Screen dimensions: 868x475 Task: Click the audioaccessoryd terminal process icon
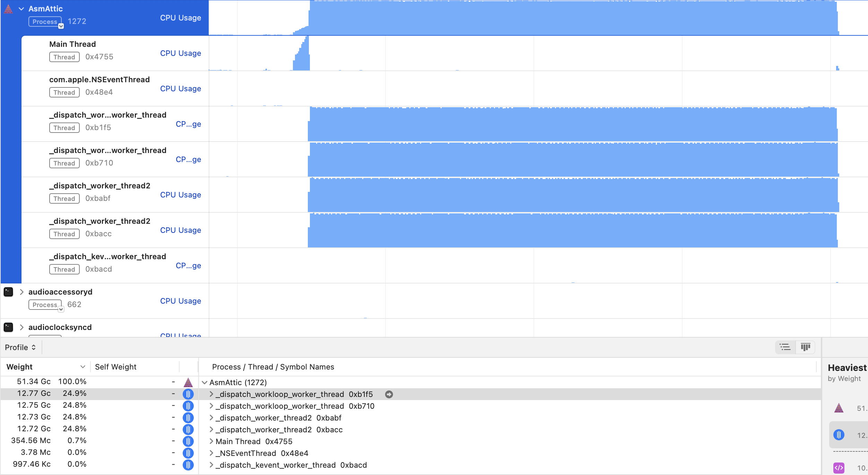tap(8, 292)
